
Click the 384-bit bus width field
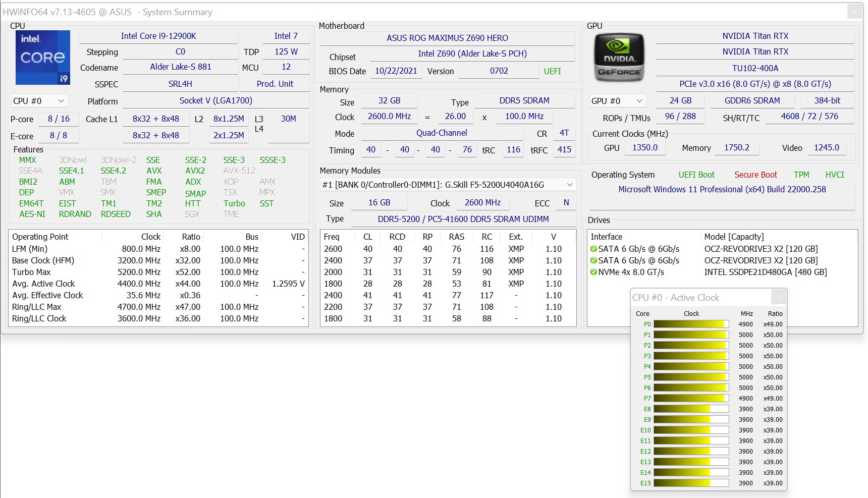click(828, 101)
